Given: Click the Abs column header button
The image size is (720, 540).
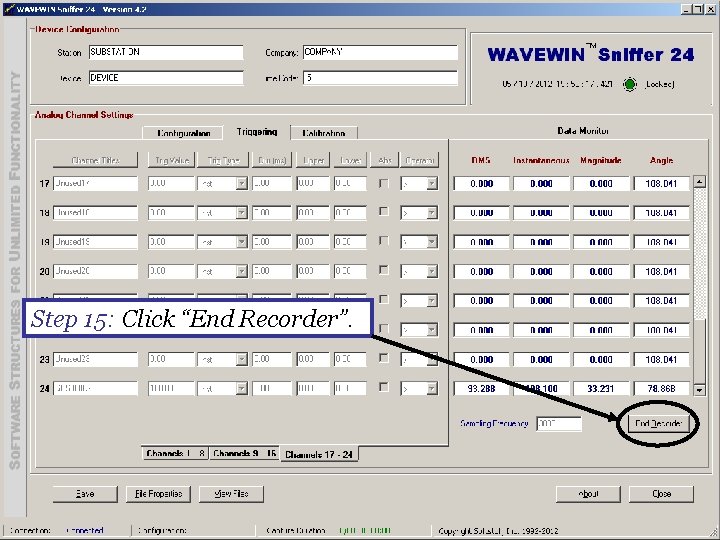Looking at the screenshot, I should tap(384, 160).
